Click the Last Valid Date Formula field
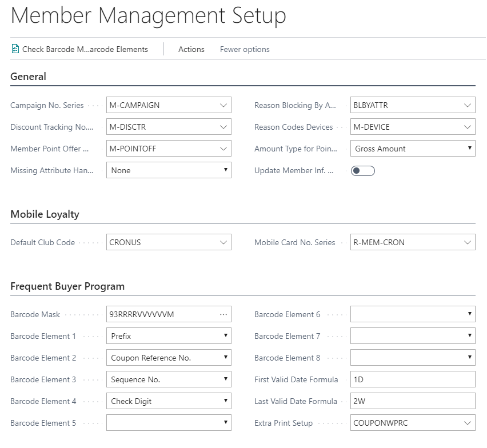The height and width of the screenshot is (448, 487). (x=412, y=401)
